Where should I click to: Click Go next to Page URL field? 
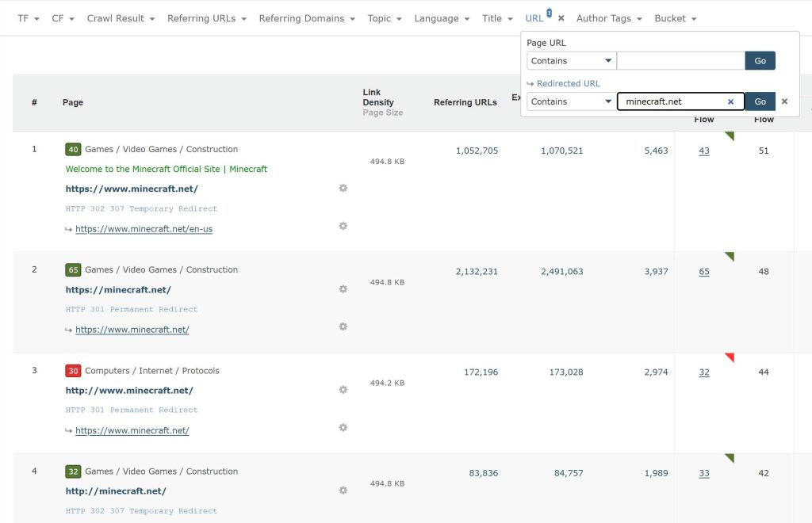[760, 60]
